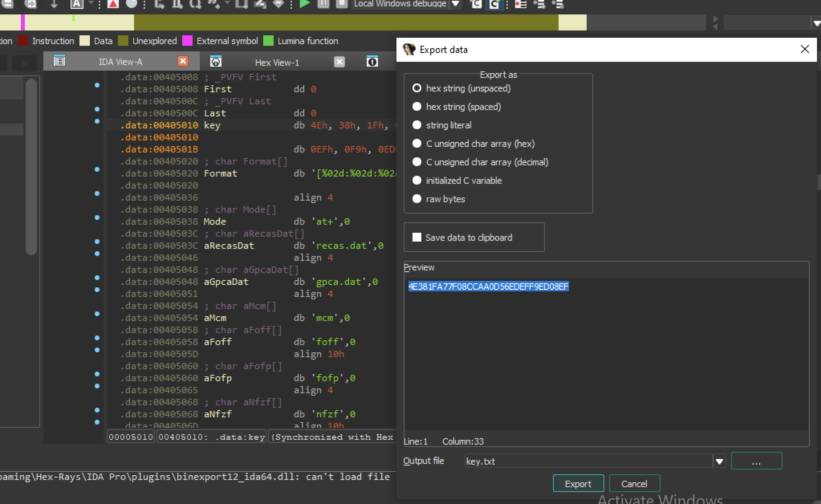The width and height of the screenshot is (821, 504).
Task: Click the gray circle toolbar icon
Action: pyautogui.click(x=131, y=4)
